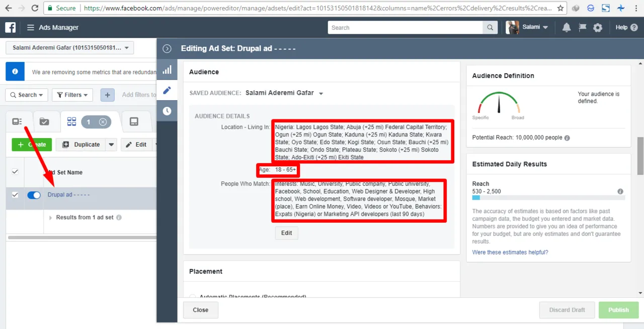Click 'Were these estimates helpful?' link
Screen dimensions: 644x329
pos(510,252)
